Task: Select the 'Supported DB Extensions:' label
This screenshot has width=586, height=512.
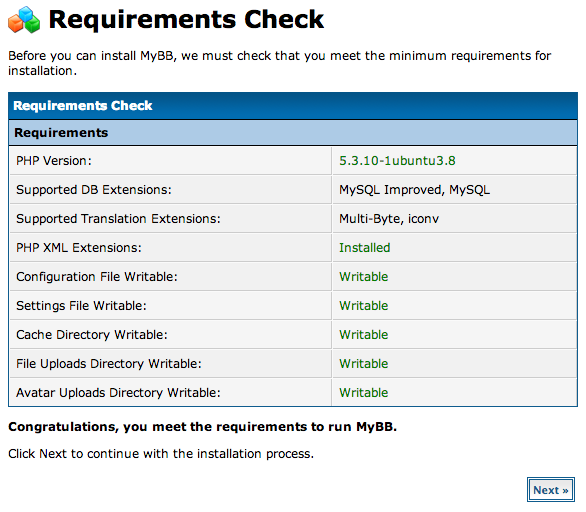Action: click(x=94, y=190)
